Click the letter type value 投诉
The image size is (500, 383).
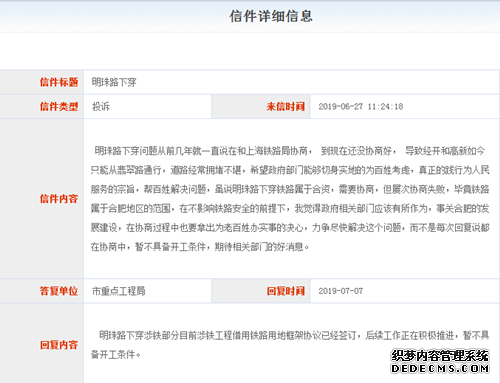click(101, 107)
